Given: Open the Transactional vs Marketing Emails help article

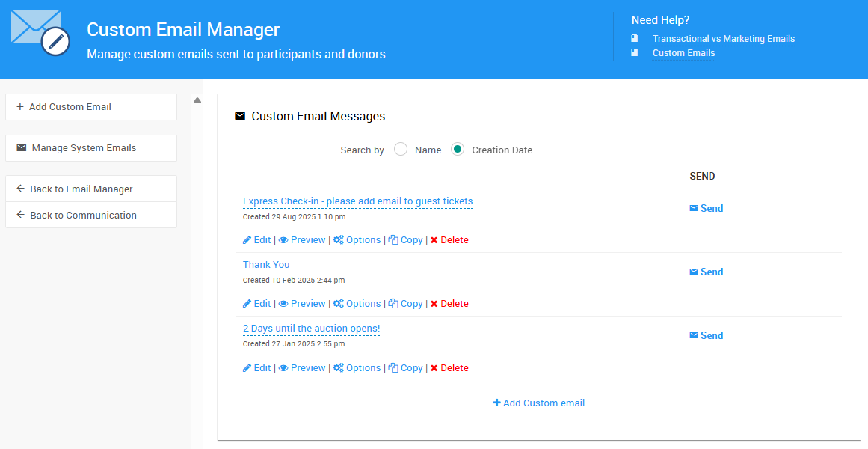Looking at the screenshot, I should (724, 38).
